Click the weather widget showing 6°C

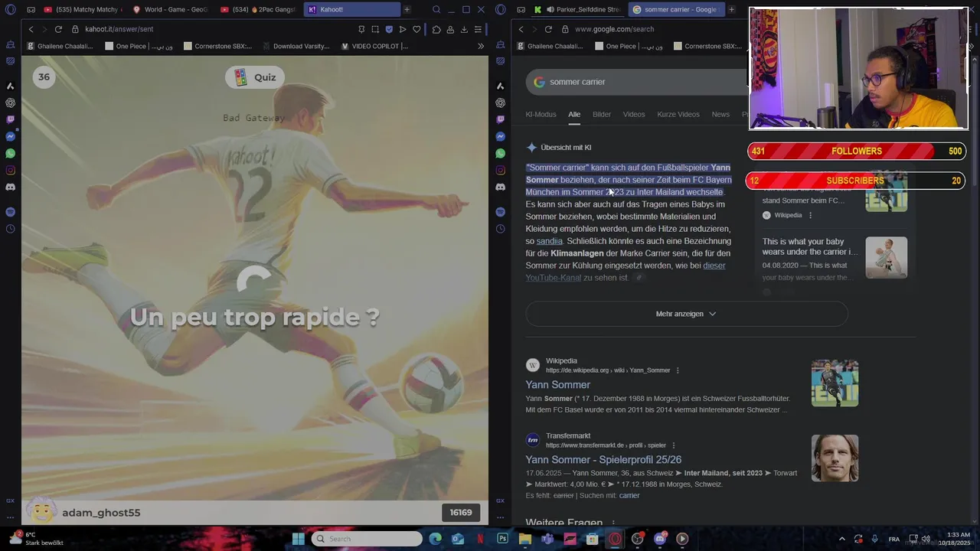[x=37, y=539]
